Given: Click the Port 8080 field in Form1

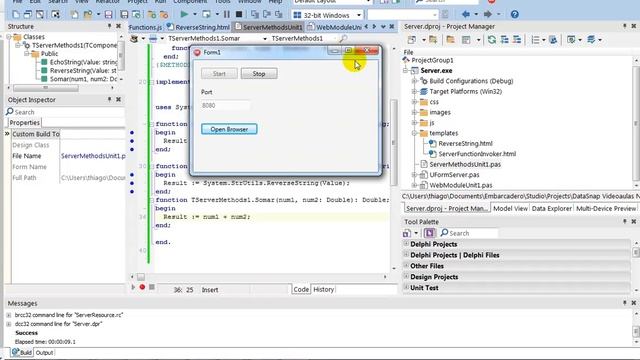Looking at the screenshot, I should [225, 105].
